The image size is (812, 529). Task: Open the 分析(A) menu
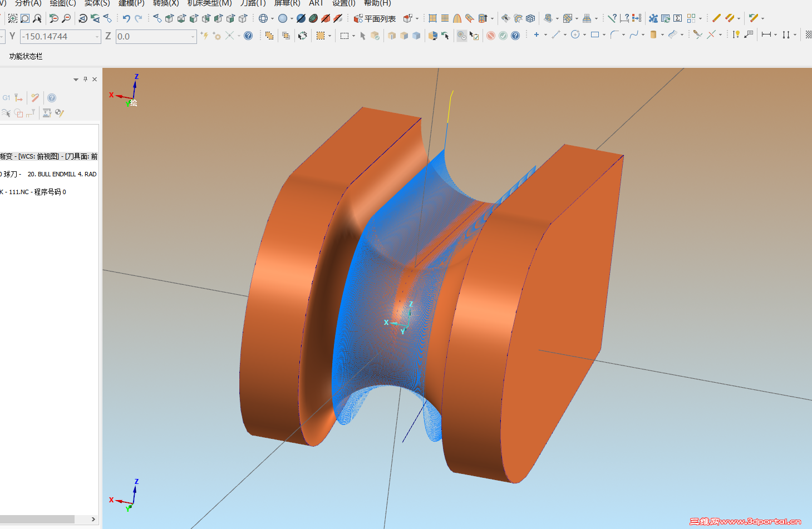pyautogui.click(x=28, y=3)
